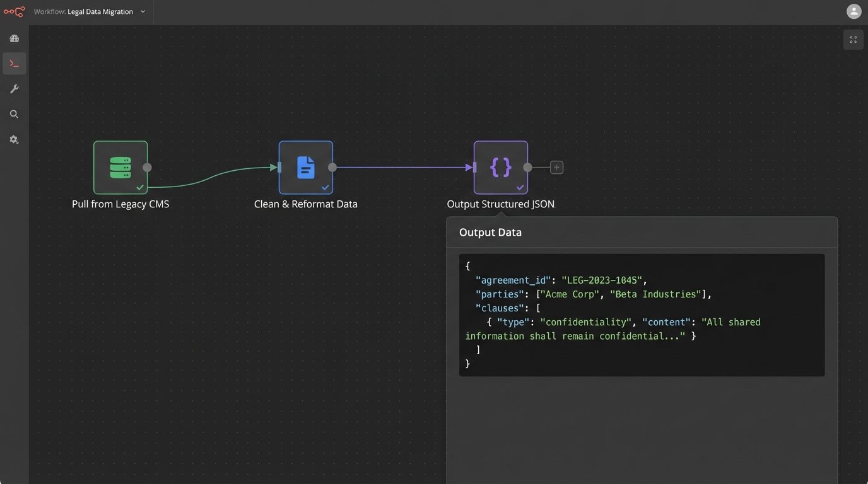Viewport: 868px width, 484px height.
Task: Click output connector of Clean & Reformat Data
Action: tap(332, 168)
